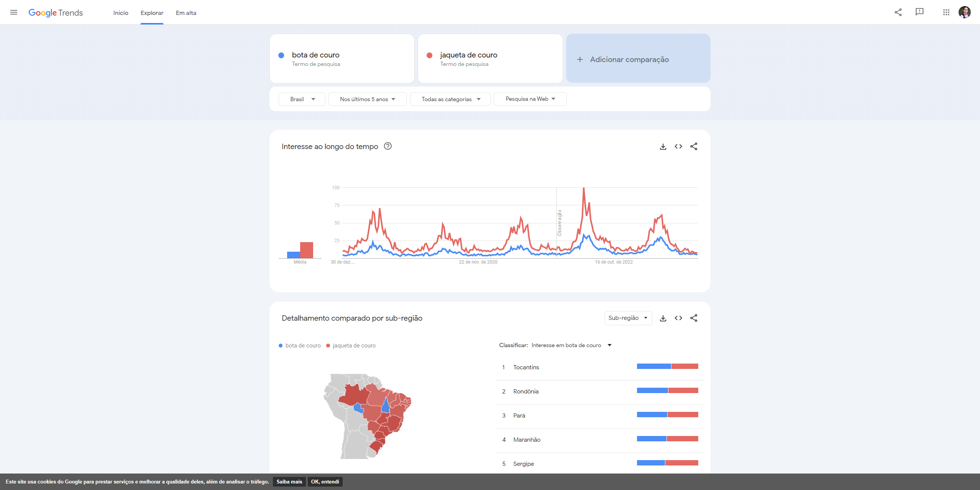
Task: Accept cookies with OK, entendi
Action: pos(325,482)
